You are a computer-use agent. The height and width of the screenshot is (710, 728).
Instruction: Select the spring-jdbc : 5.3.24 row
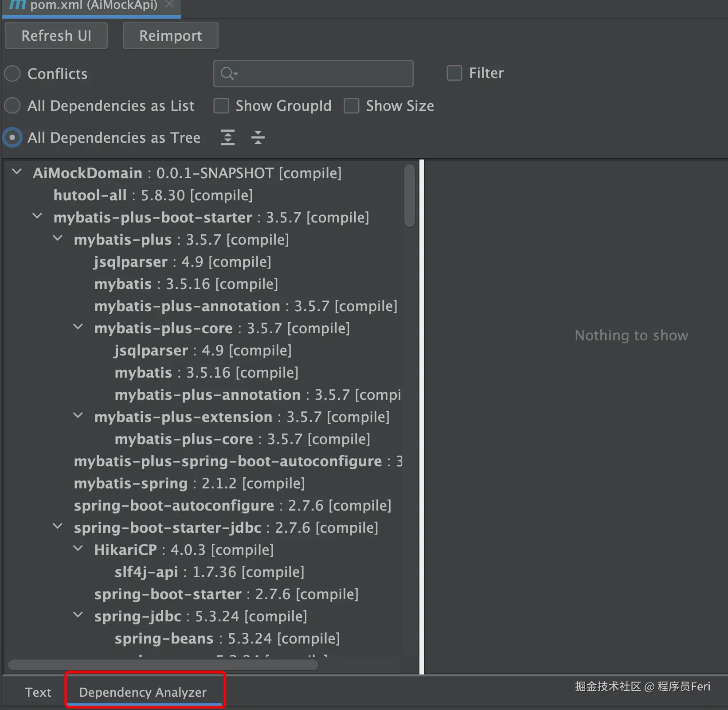[200, 616]
